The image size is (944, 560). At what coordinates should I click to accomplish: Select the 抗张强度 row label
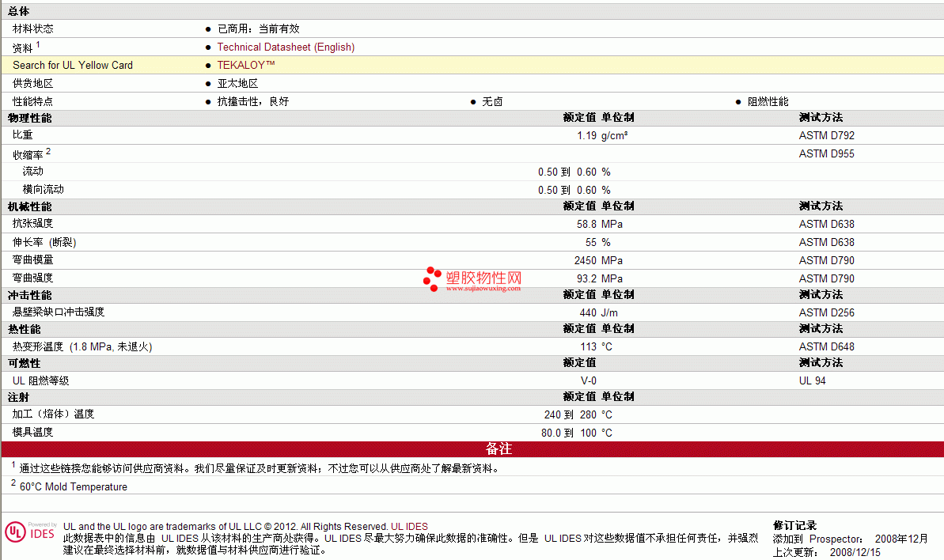[x=33, y=224]
